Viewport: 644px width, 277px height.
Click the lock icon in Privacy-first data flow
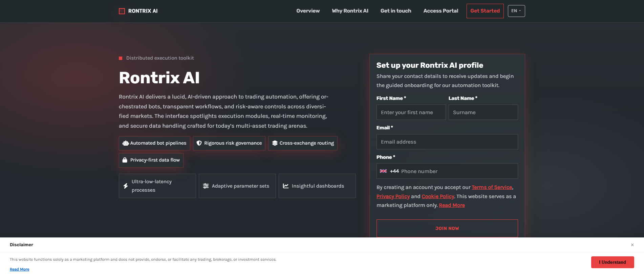125,160
